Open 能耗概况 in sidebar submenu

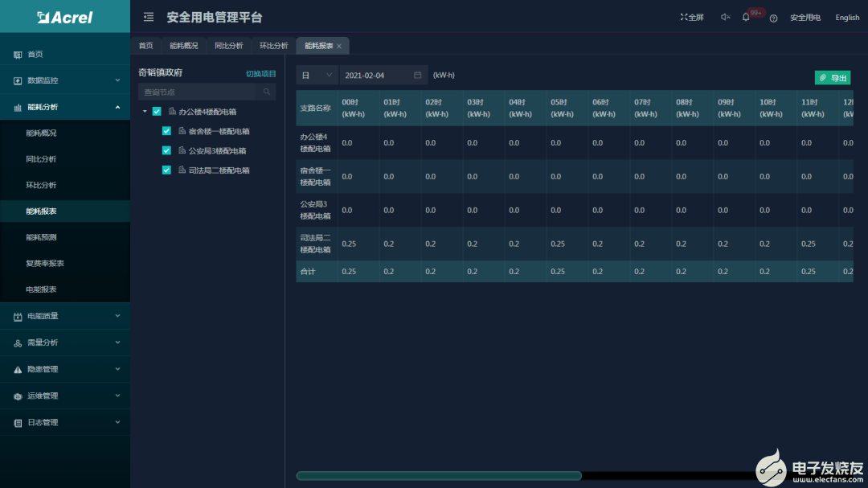pyautogui.click(x=41, y=133)
